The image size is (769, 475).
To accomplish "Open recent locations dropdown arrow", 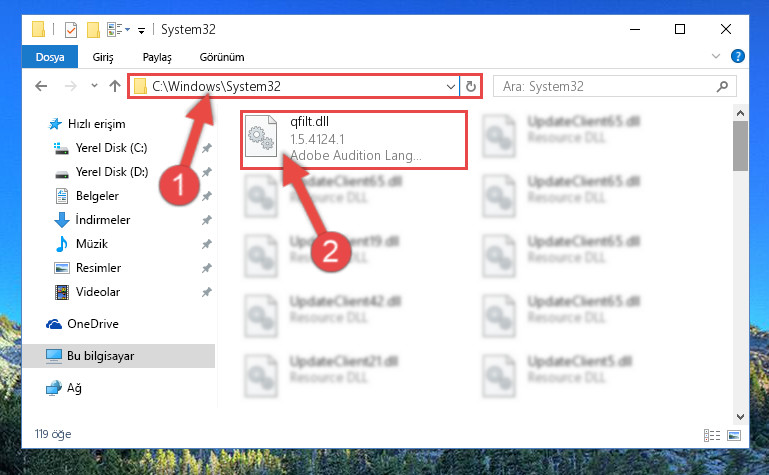I will click(94, 86).
